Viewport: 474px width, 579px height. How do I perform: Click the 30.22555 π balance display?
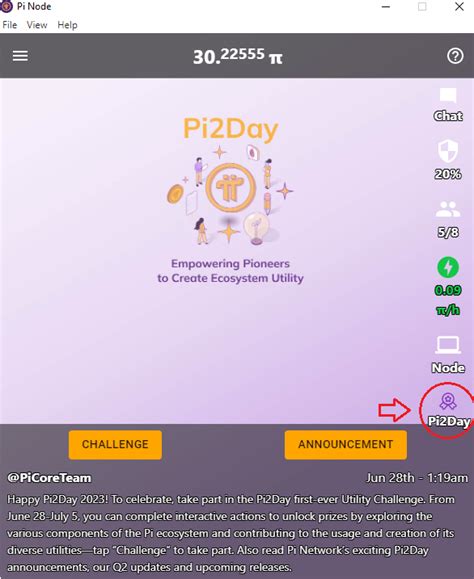(x=238, y=56)
